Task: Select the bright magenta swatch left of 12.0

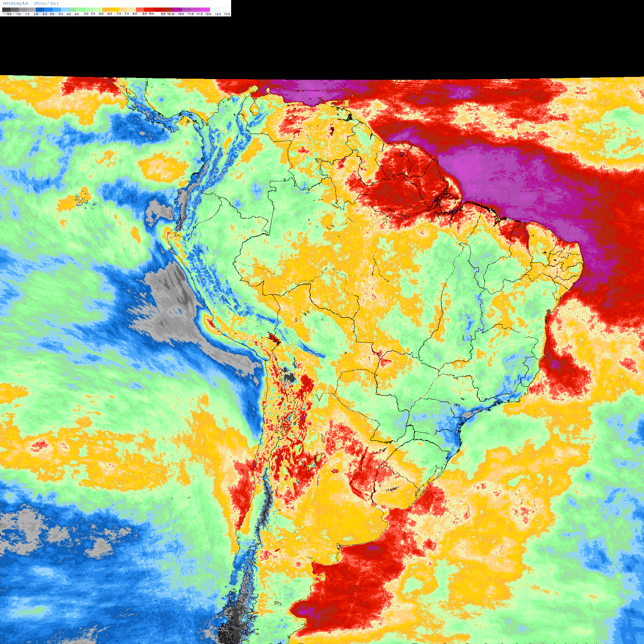Action: click(205, 10)
